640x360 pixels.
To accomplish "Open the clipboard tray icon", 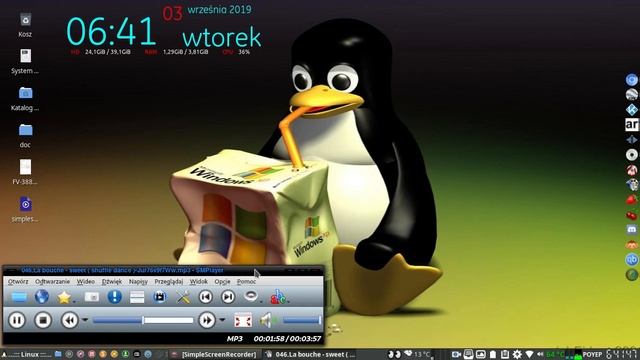I will (x=505, y=354).
